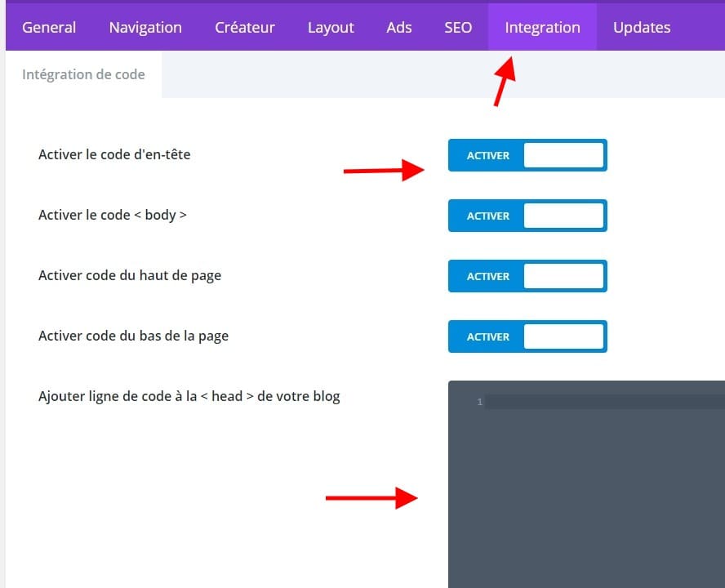Open the Ads configuration tab
This screenshot has width=725, height=588.
pyautogui.click(x=398, y=27)
